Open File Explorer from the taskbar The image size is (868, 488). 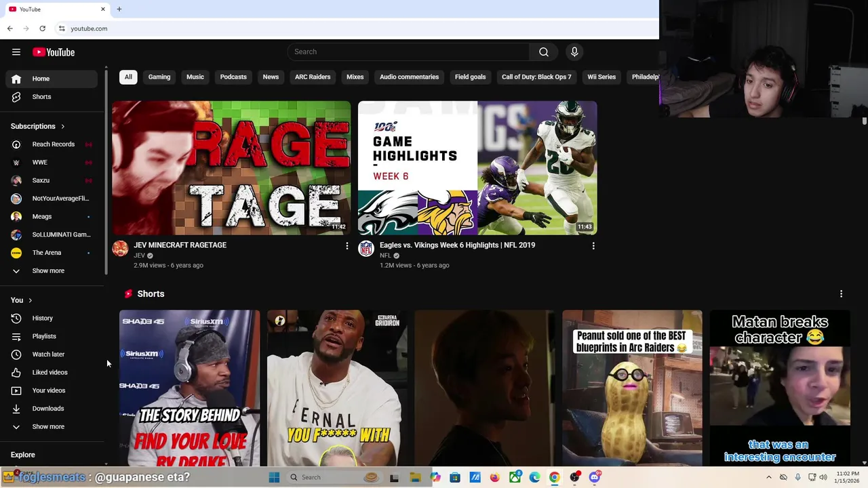(415, 477)
